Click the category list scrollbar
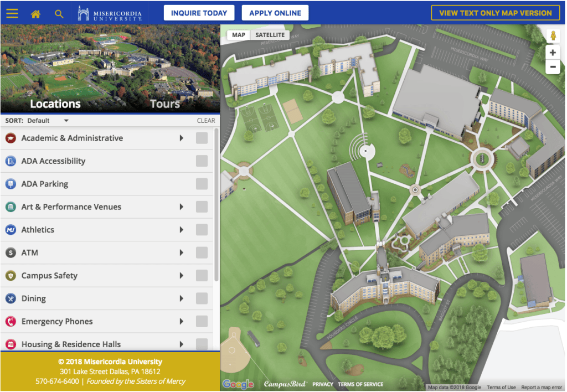567x392 pixels. [x=217, y=205]
